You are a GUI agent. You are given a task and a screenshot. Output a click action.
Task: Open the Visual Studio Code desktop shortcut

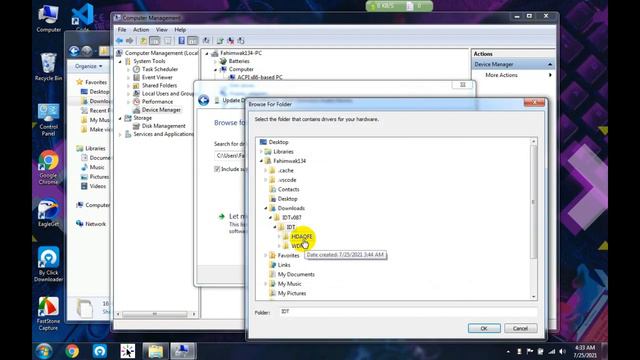tap(82, 17)
